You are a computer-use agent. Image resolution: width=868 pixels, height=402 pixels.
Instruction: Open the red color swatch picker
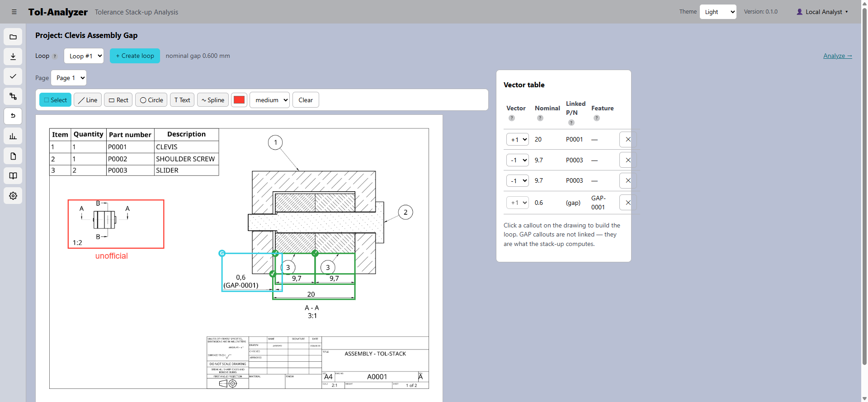coord(239,100)
